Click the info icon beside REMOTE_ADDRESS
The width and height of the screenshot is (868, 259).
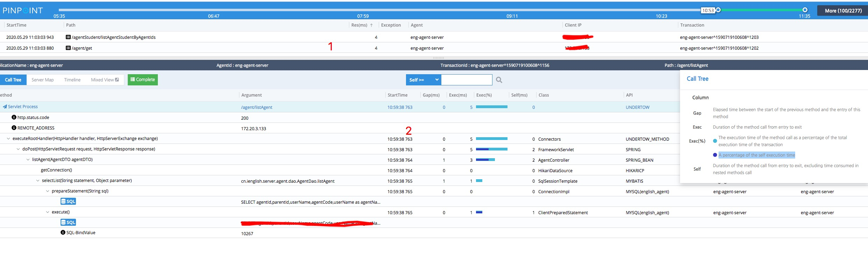14,128
